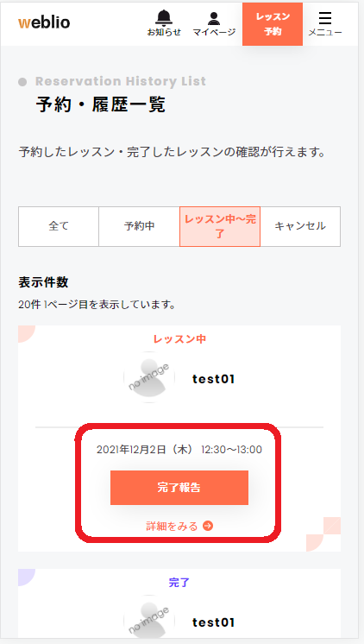Click second test01 no-image avatar
The image size is (364, 644).
149,620
